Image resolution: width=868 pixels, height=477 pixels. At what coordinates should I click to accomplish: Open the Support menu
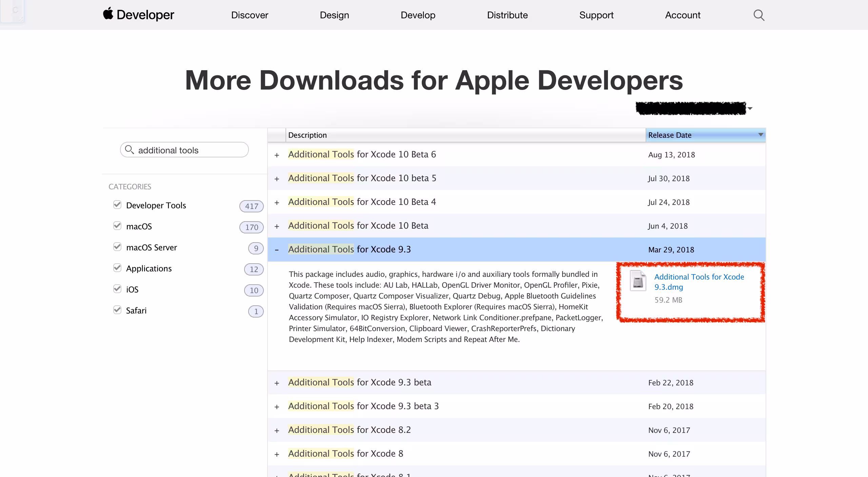pos(596,15)
